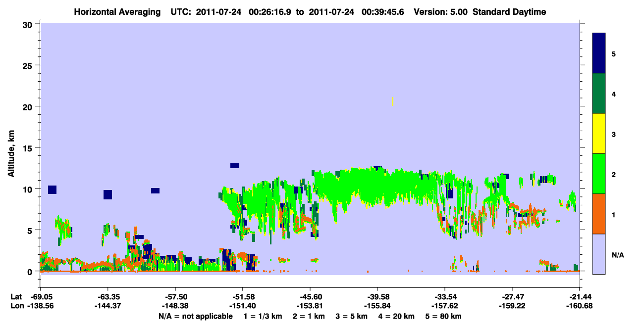Click the dark blue colorbar segment labeled 5
The image size is (644, 330).
pyautogui.click(x=599, y=53)
